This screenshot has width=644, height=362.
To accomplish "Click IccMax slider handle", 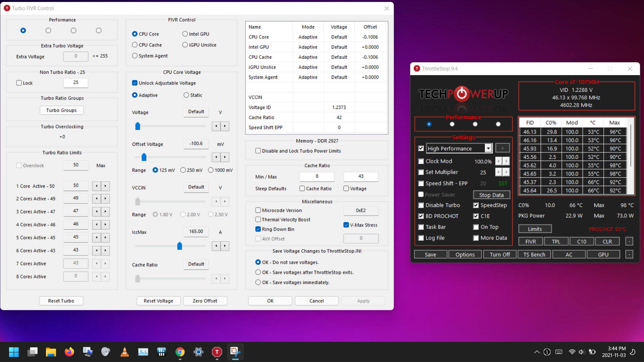I will click(x=179, y=246).
